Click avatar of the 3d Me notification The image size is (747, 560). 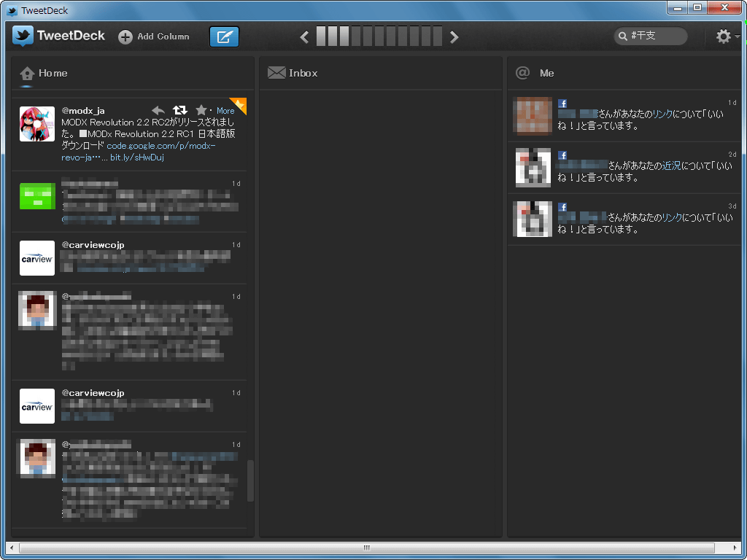click(x=533, y=219)
